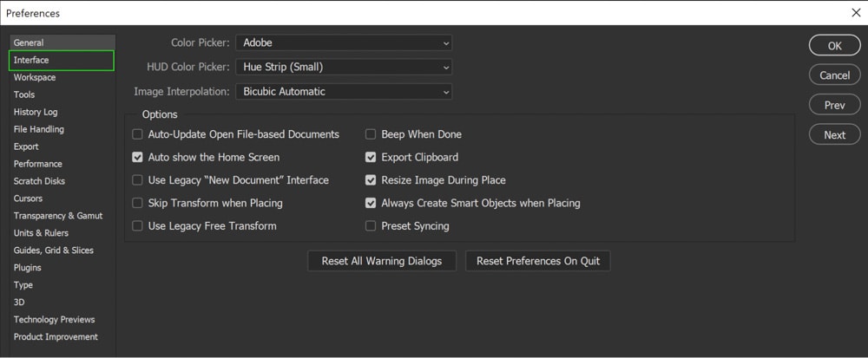This screenshot has width=868, height=358.
Task: Check Skip Transform when Placing
Action: (x=137, y=204)
